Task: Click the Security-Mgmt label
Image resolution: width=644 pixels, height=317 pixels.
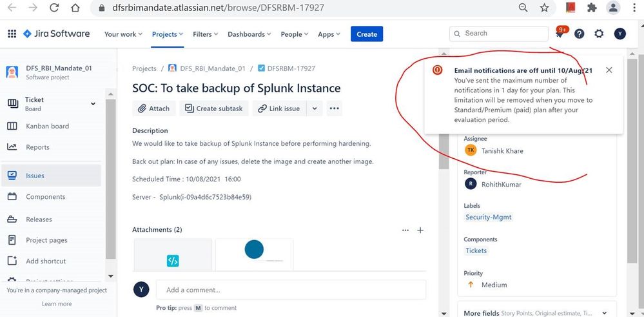Action: 489,217
